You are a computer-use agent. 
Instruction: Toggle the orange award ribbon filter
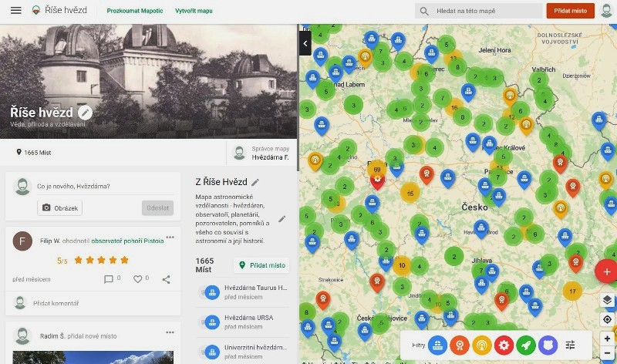tap(460, 345)
